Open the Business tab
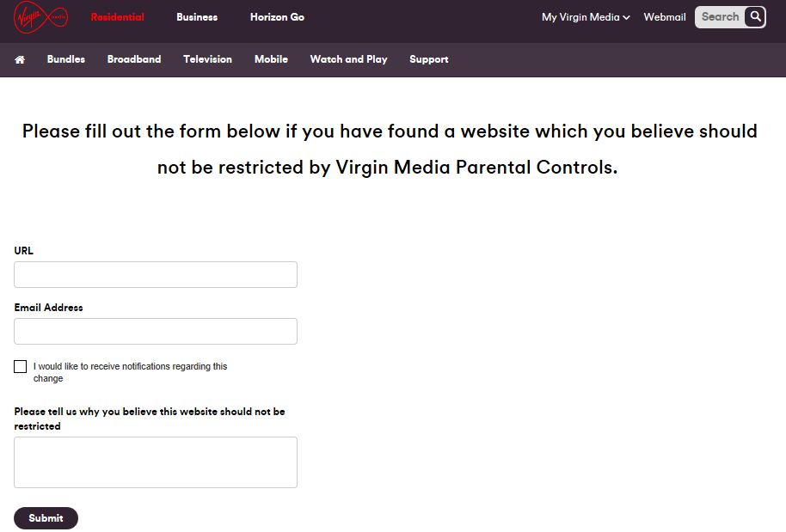 [x=197, y=17]
